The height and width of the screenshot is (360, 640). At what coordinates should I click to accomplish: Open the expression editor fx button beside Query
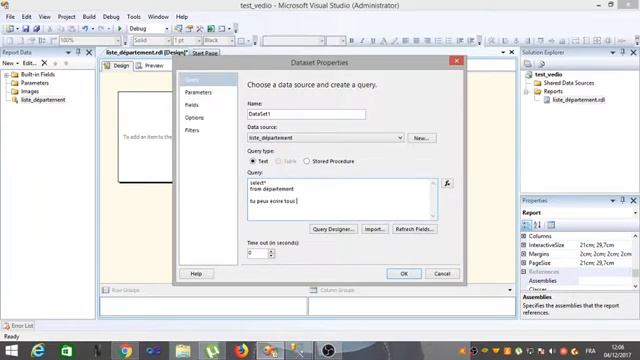coord(447,183)
